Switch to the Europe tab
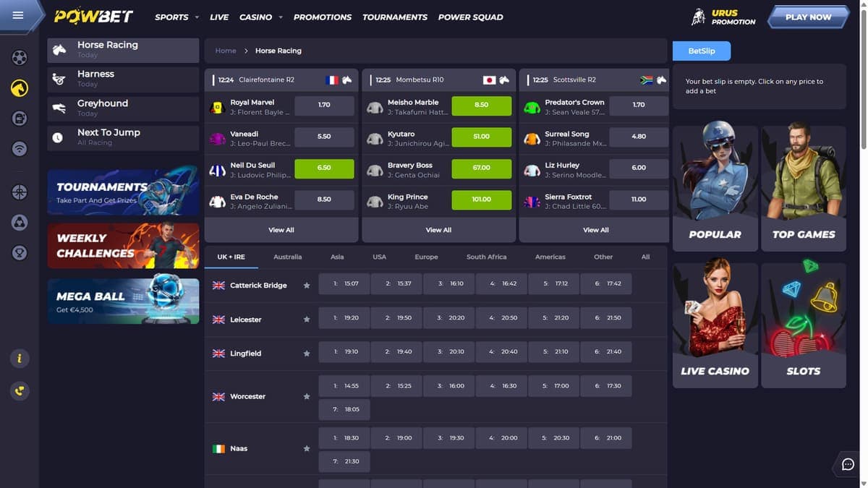868x488 pixels. pyautogui.click(x=426, y=257)
